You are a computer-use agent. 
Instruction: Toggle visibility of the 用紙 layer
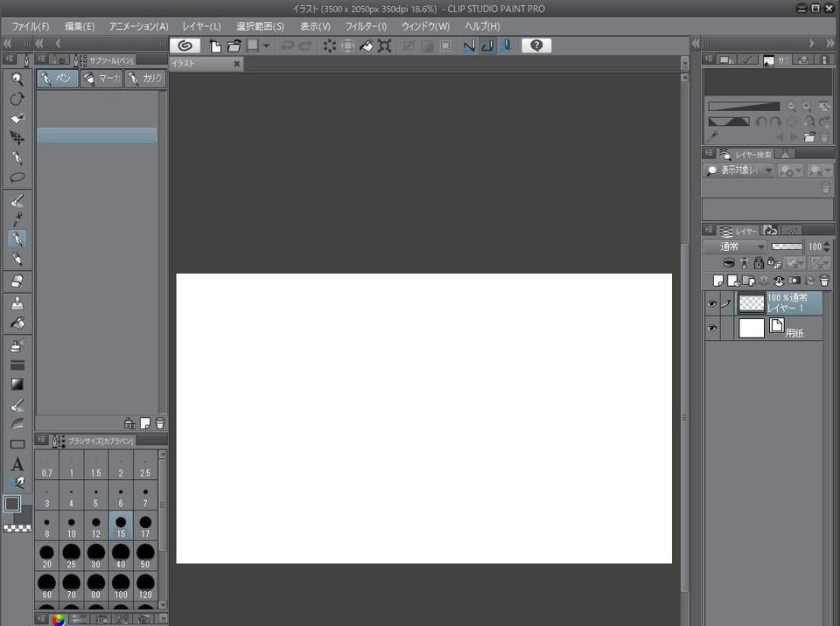pos(711,328)
